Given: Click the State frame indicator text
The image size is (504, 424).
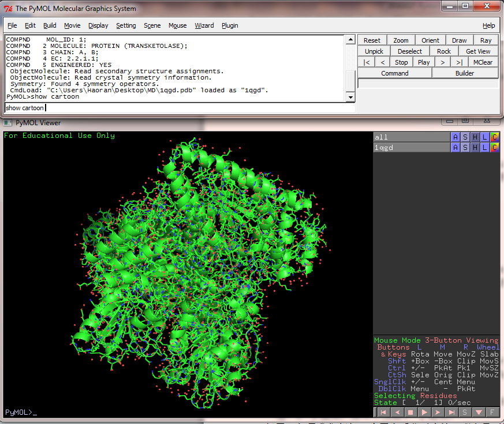Looking at the screenshot, I should [423, 403].
